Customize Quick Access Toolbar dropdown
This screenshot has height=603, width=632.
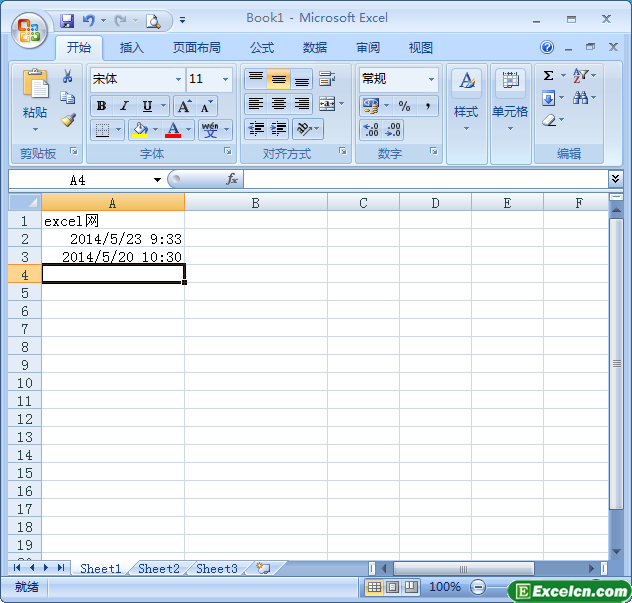point(182,20)
